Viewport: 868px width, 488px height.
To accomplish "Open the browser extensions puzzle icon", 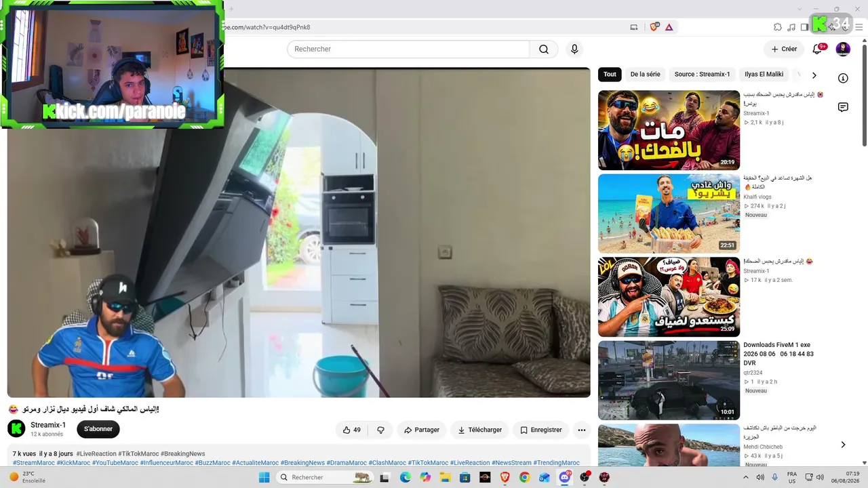I will (778, 27).
